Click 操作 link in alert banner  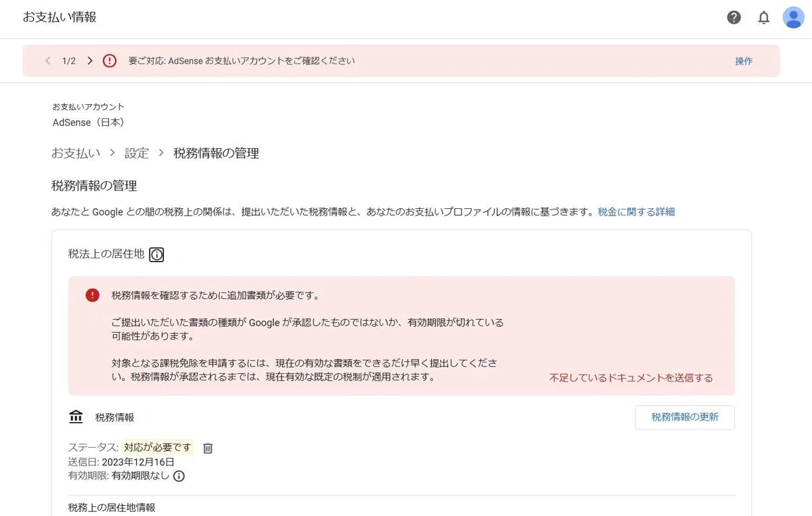744,61
